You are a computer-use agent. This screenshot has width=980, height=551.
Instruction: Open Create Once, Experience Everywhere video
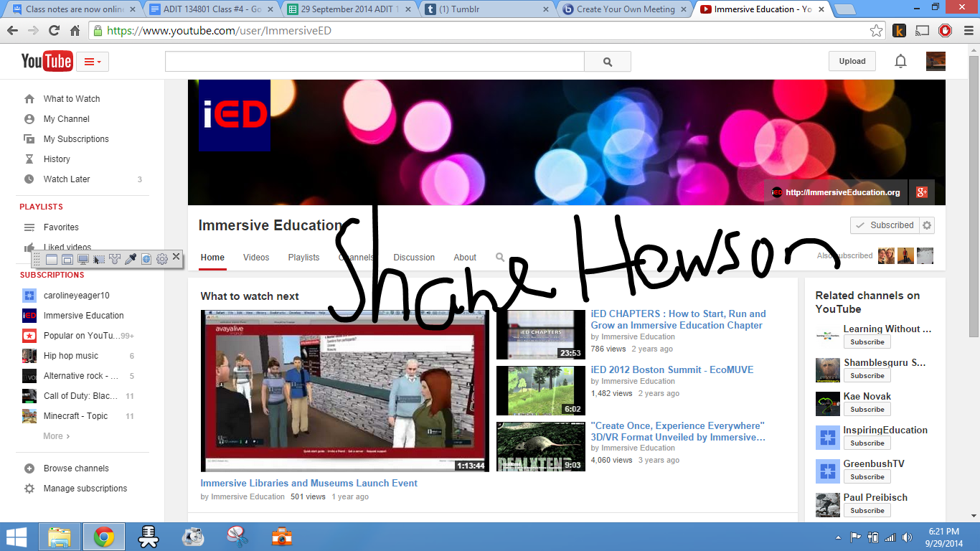click(x=678, y=431)
